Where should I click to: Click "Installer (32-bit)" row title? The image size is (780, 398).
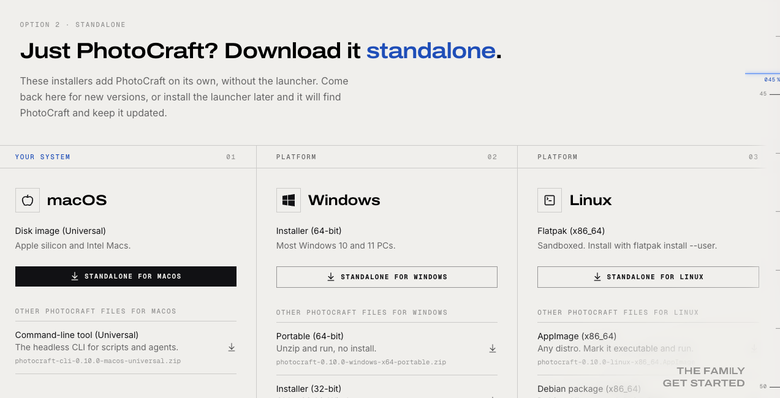(x=309, y=389)
